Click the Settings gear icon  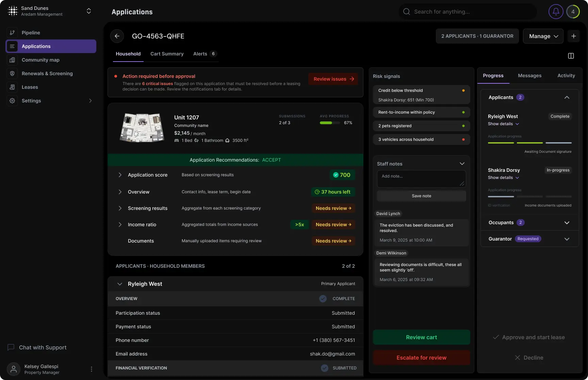point(12,101)
